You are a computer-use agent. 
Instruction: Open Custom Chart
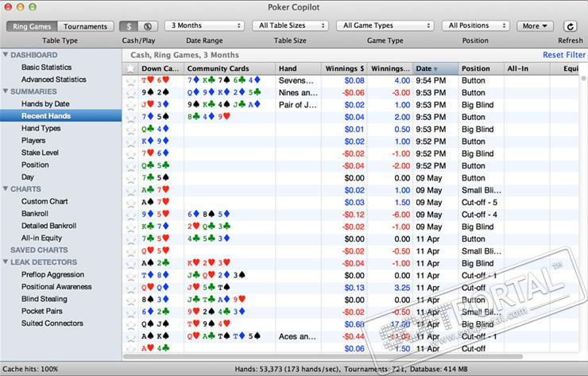coord(44,201)
